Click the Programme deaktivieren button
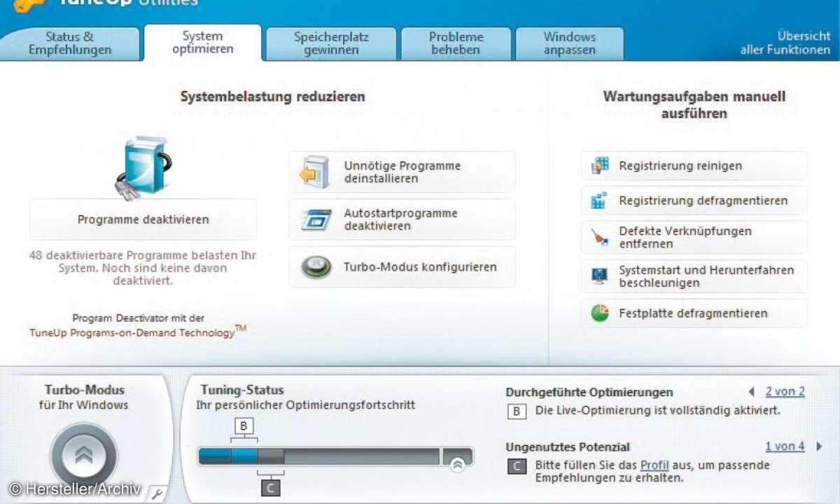840x504 pixels. point(143,220)
